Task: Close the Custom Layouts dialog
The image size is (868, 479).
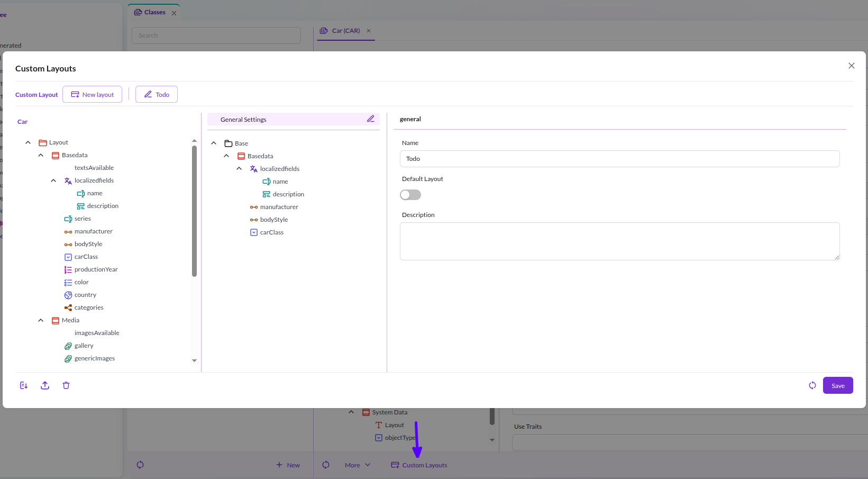Action: 852,66
